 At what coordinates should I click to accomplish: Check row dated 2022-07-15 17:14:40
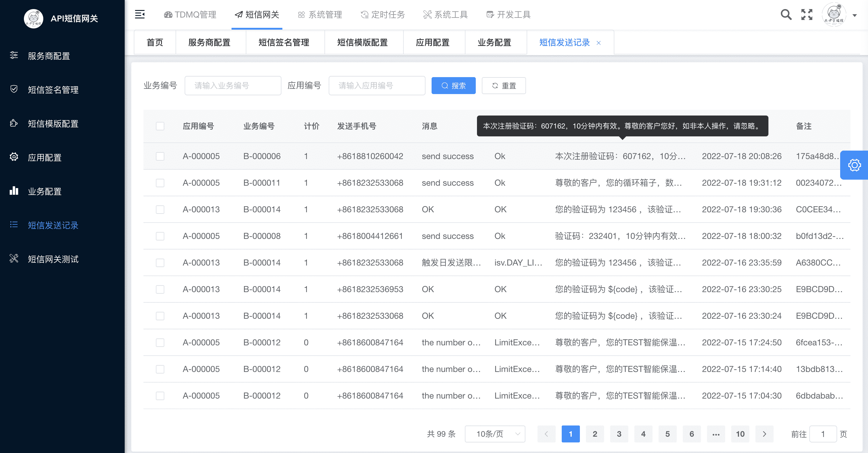tap(160, 369)
